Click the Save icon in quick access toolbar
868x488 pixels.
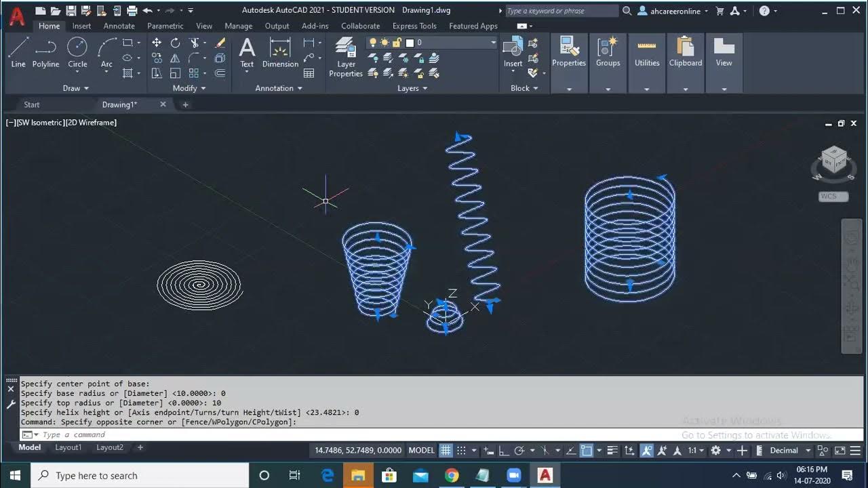pos(71,10)
